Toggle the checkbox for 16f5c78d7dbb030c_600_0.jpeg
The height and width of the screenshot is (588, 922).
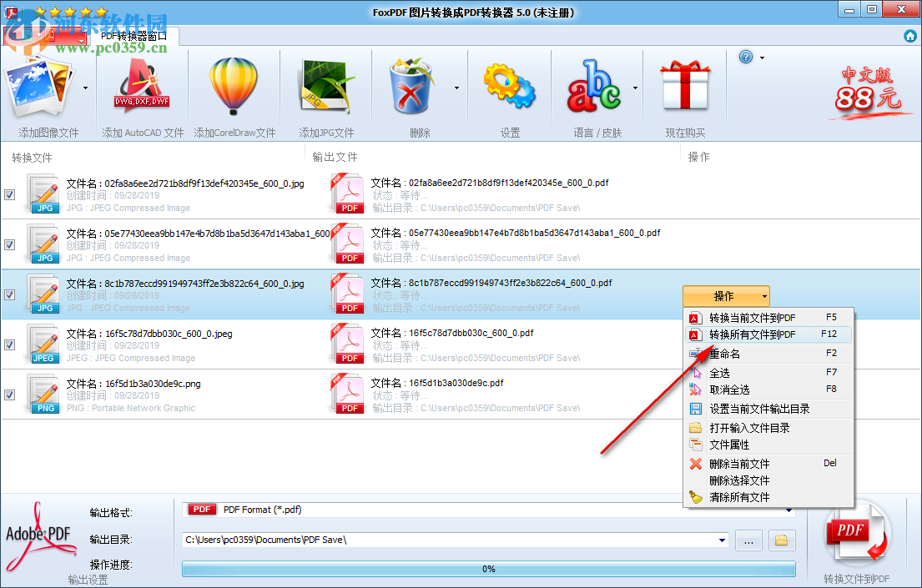(11, 344)
